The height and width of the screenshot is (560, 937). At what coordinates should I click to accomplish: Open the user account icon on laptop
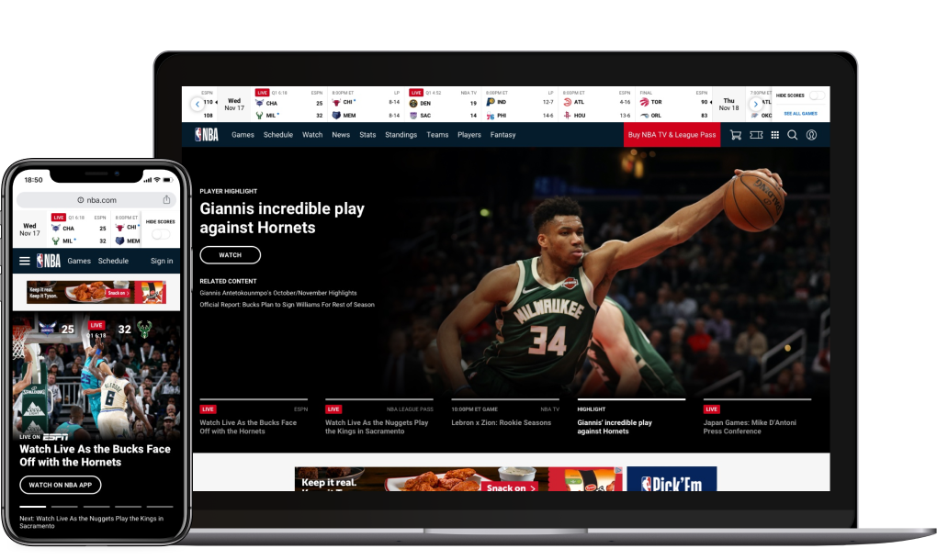pos(811,135)
